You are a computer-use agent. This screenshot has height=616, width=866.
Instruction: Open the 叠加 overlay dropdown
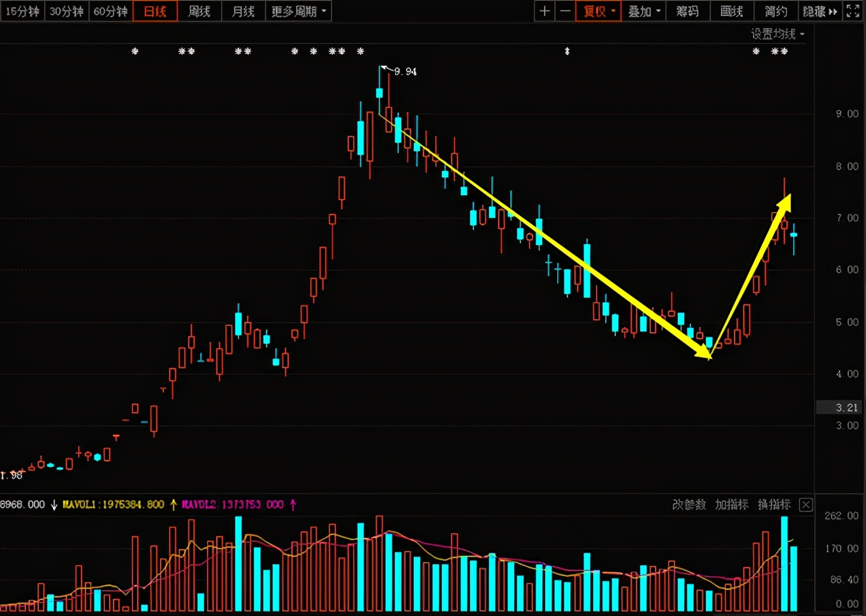643,11
